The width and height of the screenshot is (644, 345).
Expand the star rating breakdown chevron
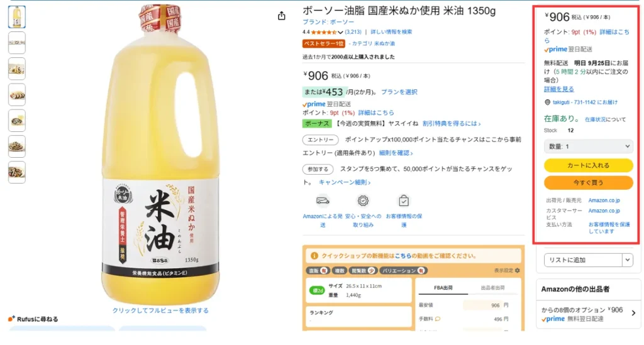click(x=341, y=32)
